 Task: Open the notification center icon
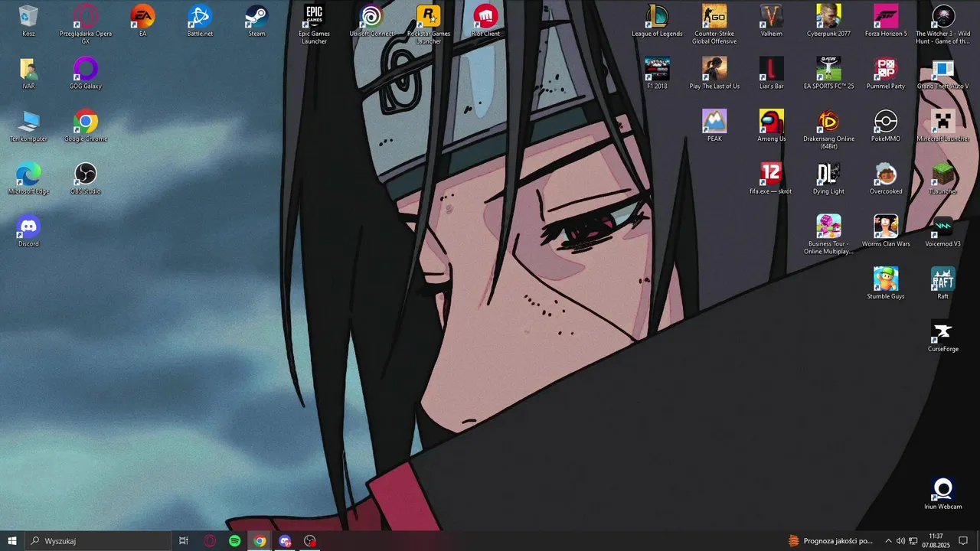(963, 541)
